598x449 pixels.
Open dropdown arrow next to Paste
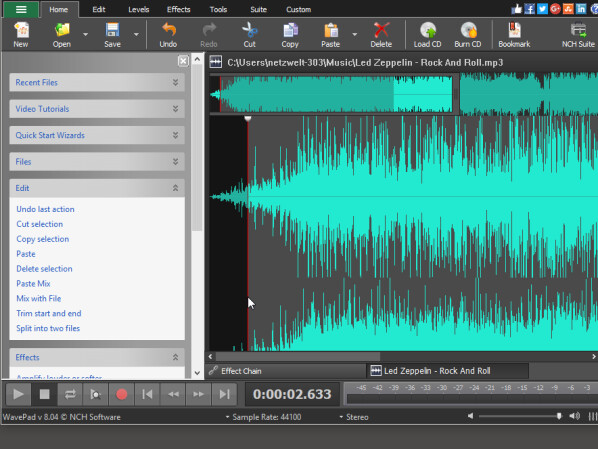click(355, 34)
